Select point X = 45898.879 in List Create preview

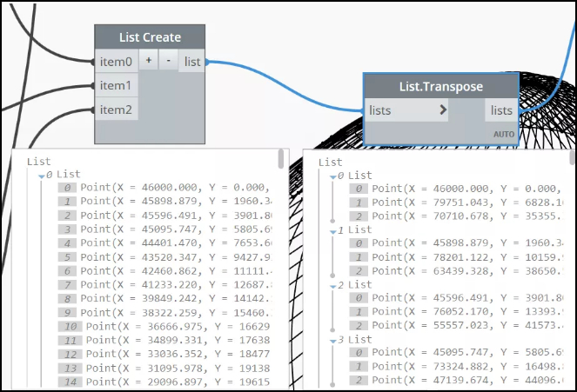[x=164, y=202]
